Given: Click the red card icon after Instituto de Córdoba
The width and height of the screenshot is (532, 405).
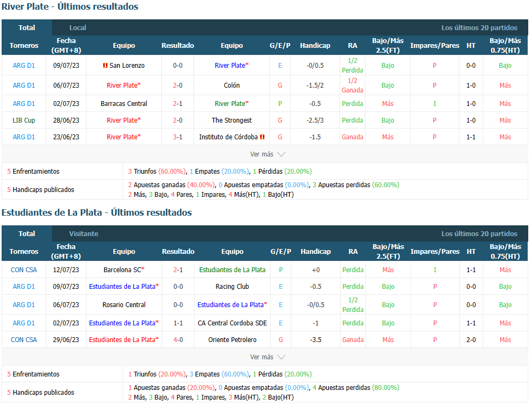Looking at the screenshot, I should click(262, 137).
